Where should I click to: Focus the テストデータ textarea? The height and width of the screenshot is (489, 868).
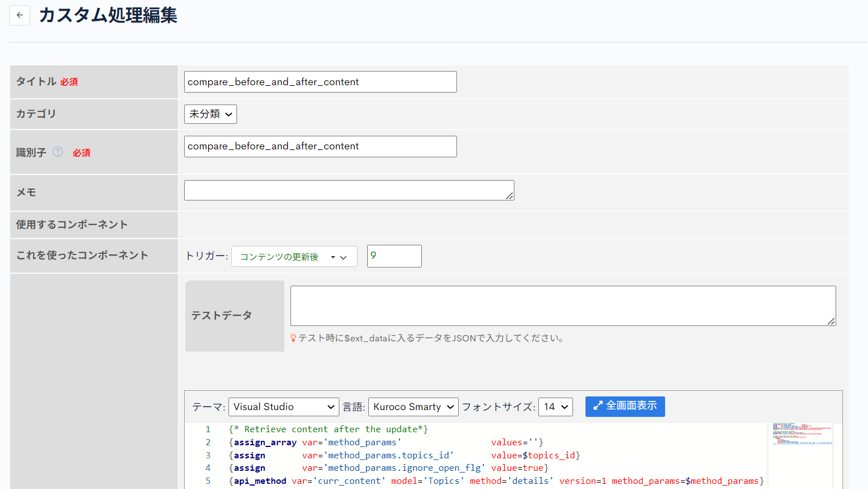tap(563, 306)
